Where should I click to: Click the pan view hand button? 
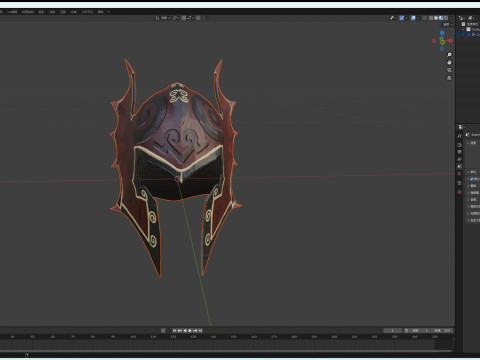point(449,62)
